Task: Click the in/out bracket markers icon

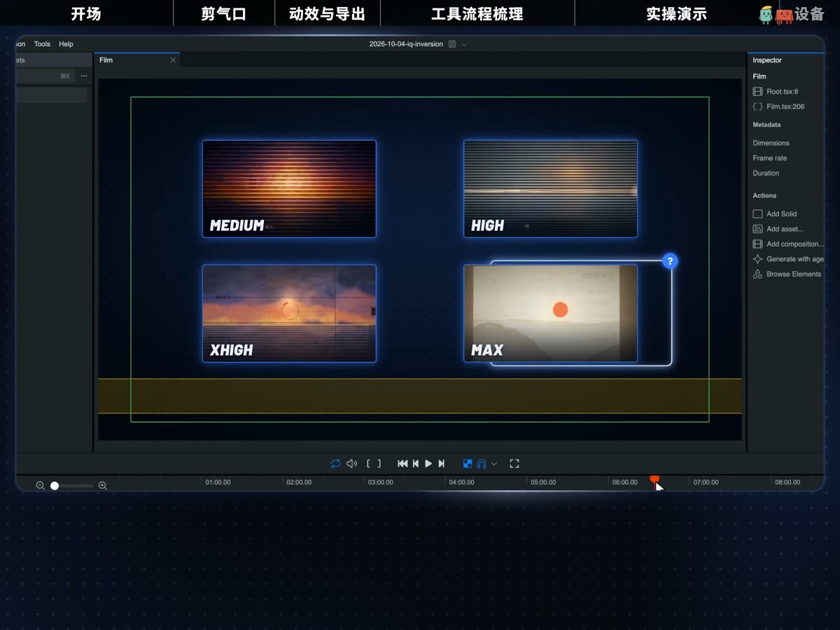Action: coord(374,463)
